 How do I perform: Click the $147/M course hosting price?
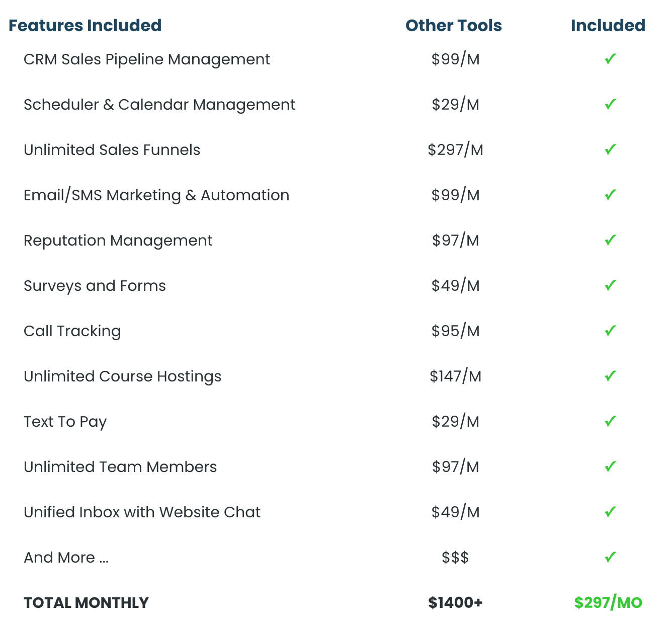coord(455,376)
